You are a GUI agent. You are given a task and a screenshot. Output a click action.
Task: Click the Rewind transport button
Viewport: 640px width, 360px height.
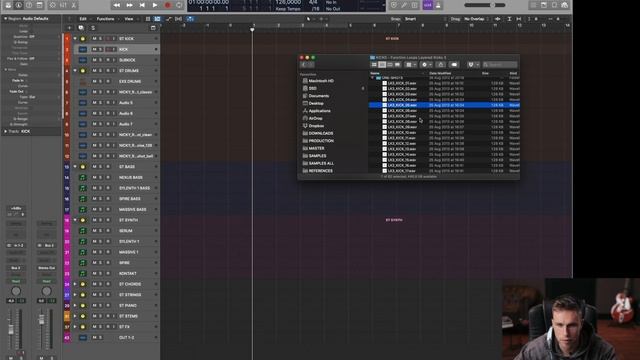[x=117, y=5]
